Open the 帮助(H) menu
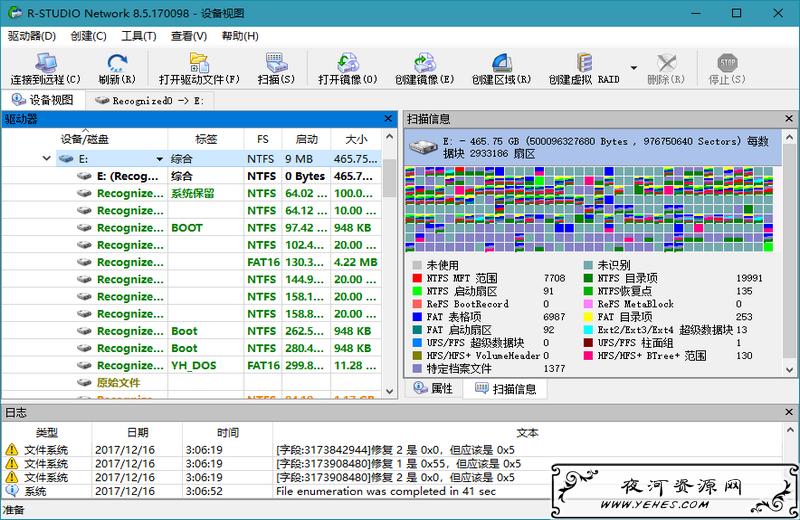Viewport: 800px width, 520px height. click(x=240, y=36)
